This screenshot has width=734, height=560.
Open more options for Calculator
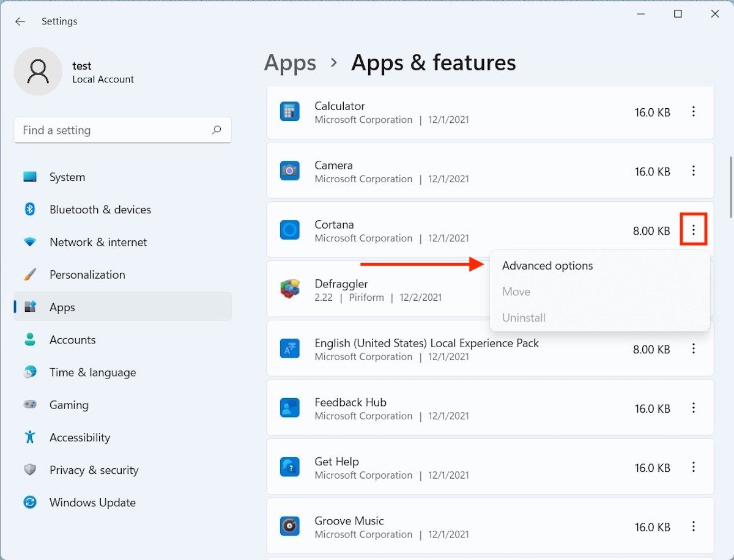coord(694,112)
